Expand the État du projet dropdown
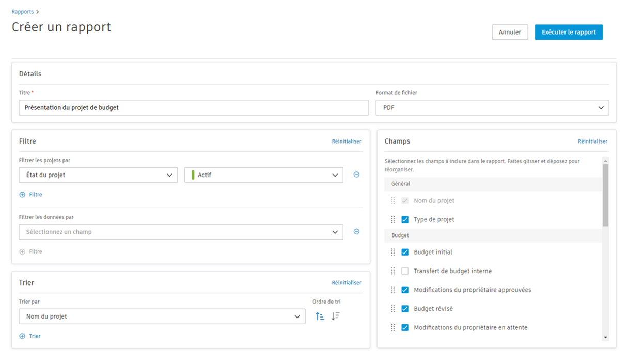The width and height of the screenshot is (628, 364). (x=98, y=175)
